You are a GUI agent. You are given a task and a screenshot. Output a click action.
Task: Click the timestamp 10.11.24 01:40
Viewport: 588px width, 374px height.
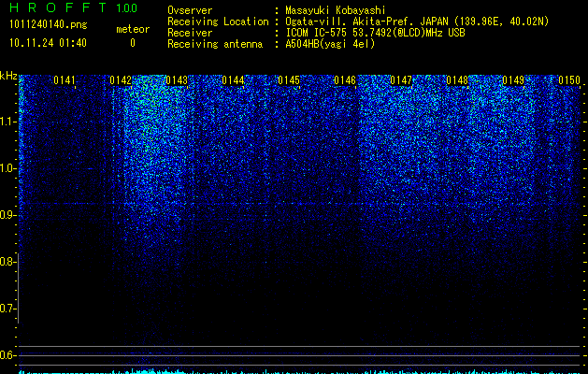(48, 43)
